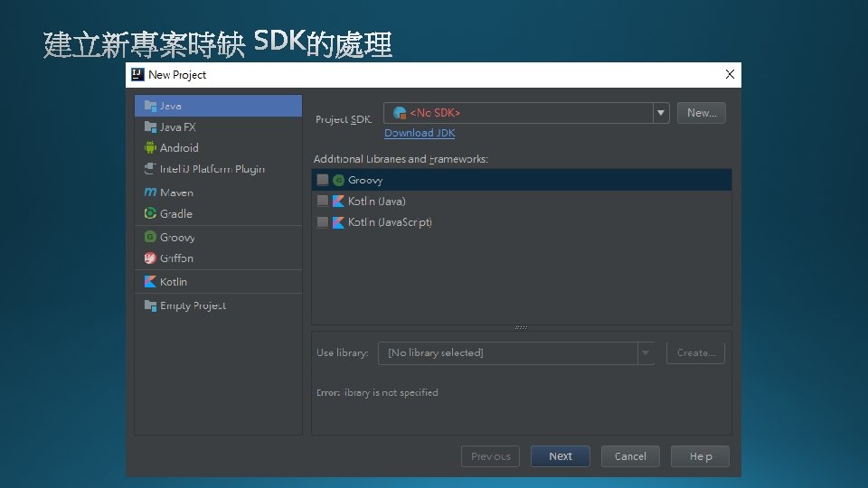Click the IntelliJ logo in title bar
The image size is (868, 488).
click(x=137, y=75)
